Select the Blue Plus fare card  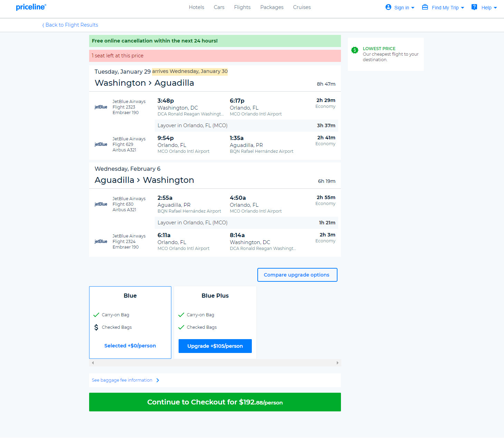(215, 323)
